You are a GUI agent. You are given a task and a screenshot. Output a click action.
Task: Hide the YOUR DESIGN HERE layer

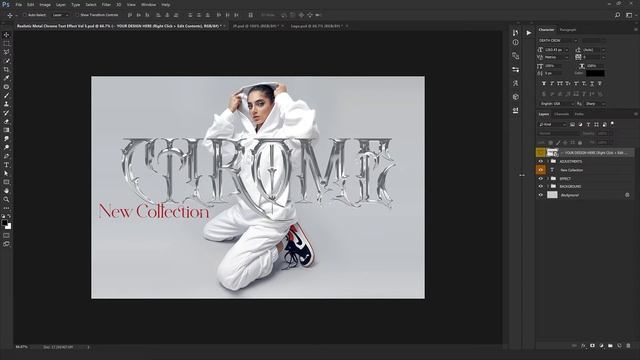[x=541, y=153]
